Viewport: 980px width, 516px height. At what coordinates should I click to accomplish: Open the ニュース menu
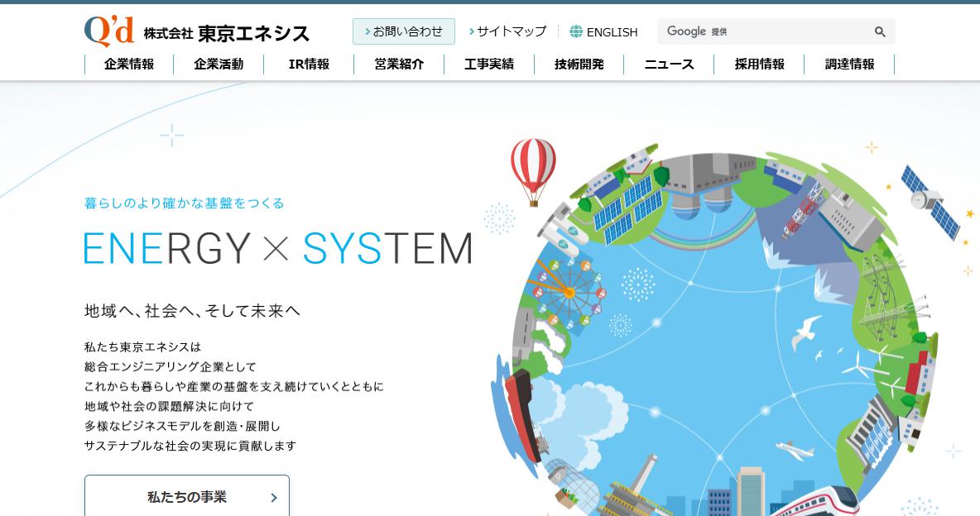click(x=669, y=64)
